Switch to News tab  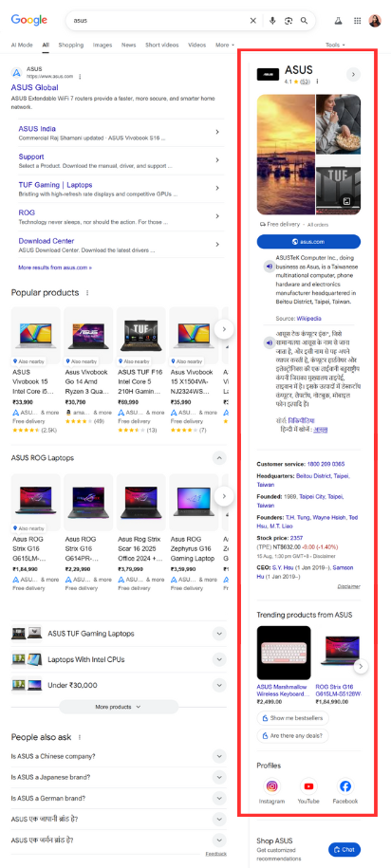[128, 45]
